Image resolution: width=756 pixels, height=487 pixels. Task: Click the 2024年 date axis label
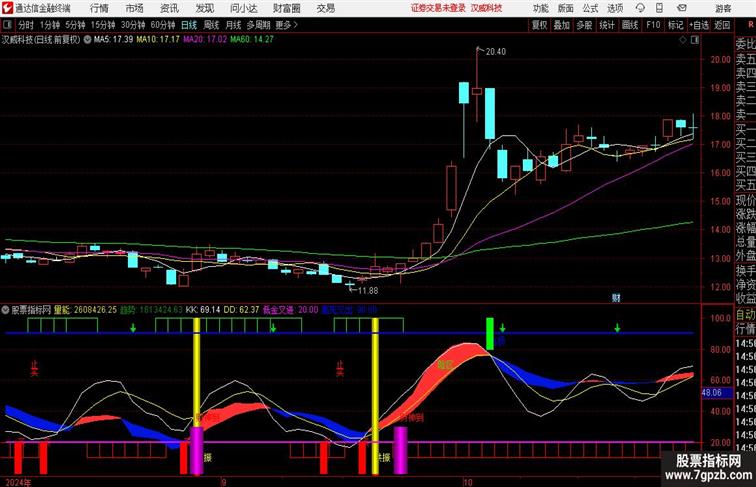tap(18, 482)
